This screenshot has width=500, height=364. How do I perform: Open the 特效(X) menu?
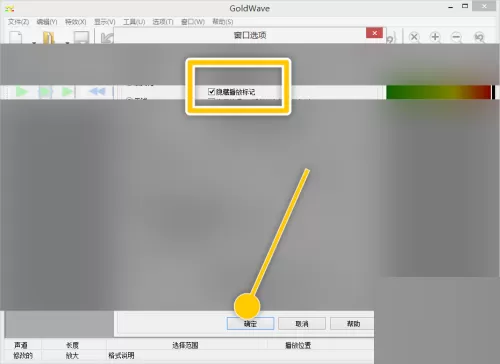tap(76, 22)
